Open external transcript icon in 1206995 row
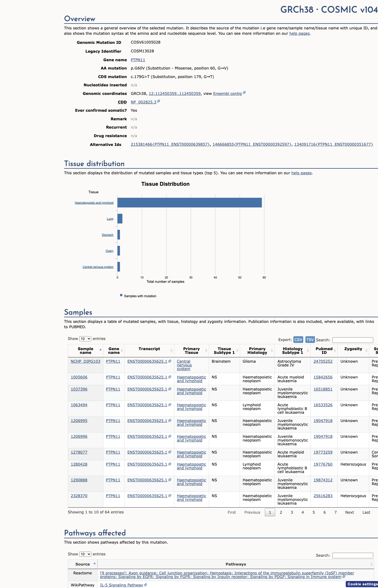The height and width of the screenshot is (588, 378). [170, 420]
